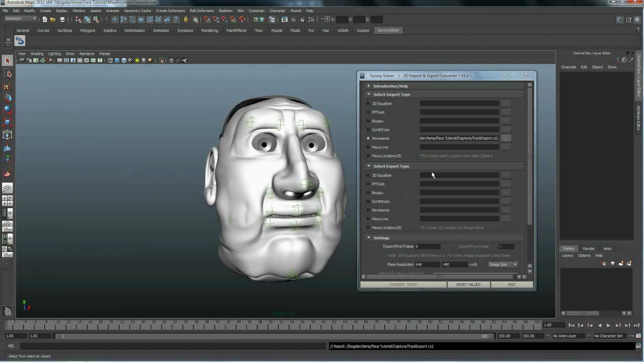Screen dimensions: 644x362
Task: Browse for 3D Equalizer export file
Action: [x=506, y=175]
